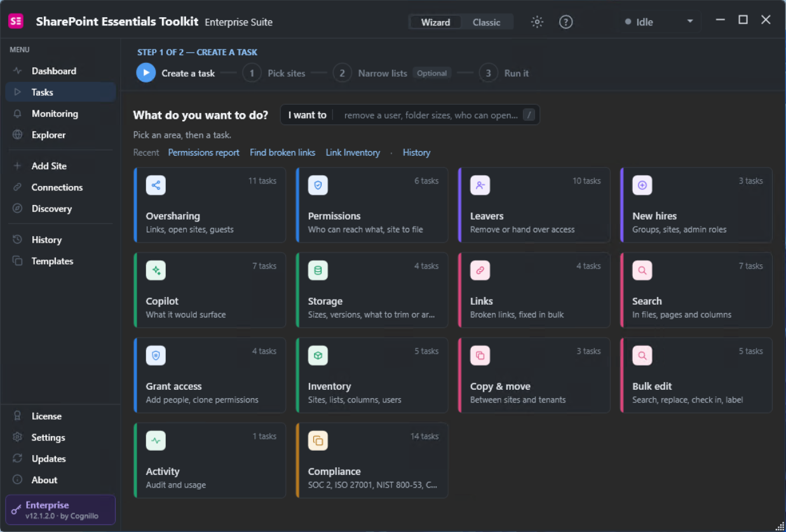Select Tasks in the sidebar menu

coord(60,92)
